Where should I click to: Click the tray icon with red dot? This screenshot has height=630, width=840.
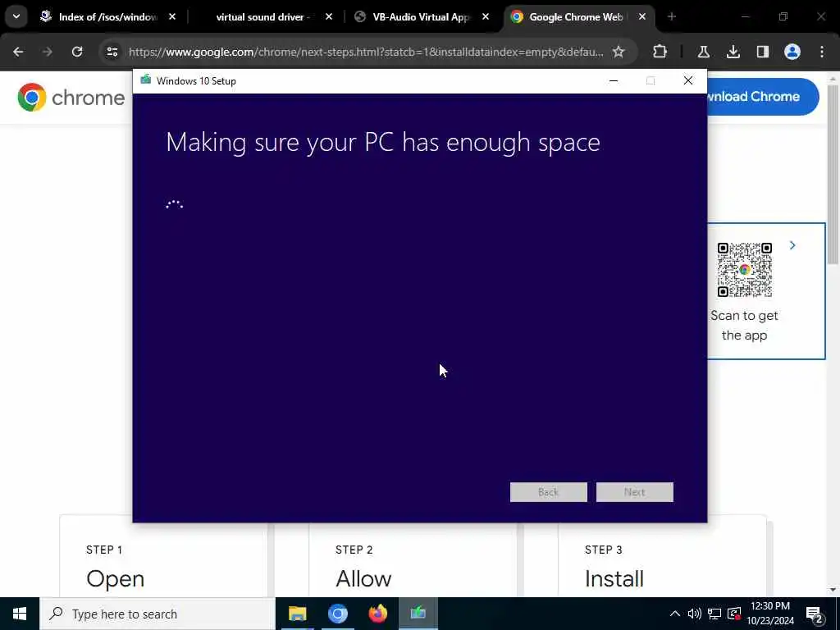734,614
